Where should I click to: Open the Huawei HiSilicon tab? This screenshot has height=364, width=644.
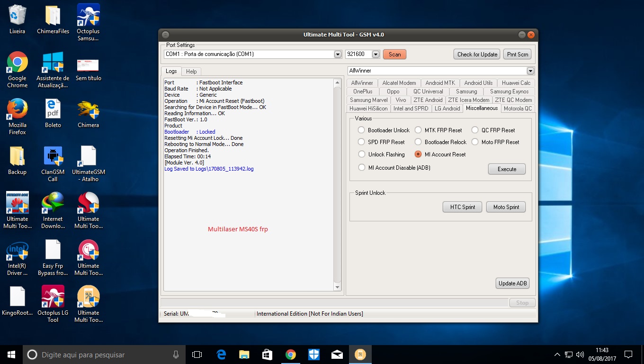368,108
